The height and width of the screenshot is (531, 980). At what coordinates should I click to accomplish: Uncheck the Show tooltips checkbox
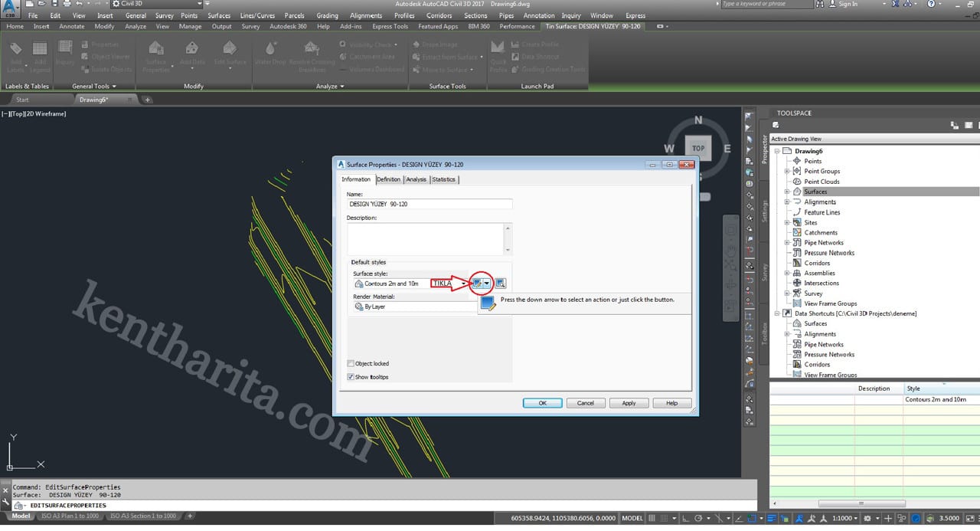(351, 377)
